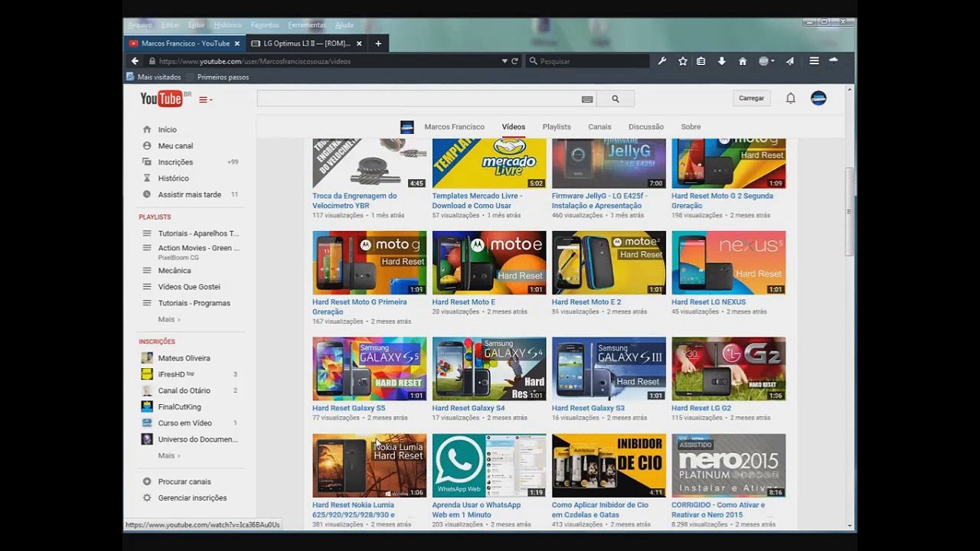
Task: Click the Hard Reset LG NEXUS thumbnail
Action: pyautogui.click(x=728, y=262)
